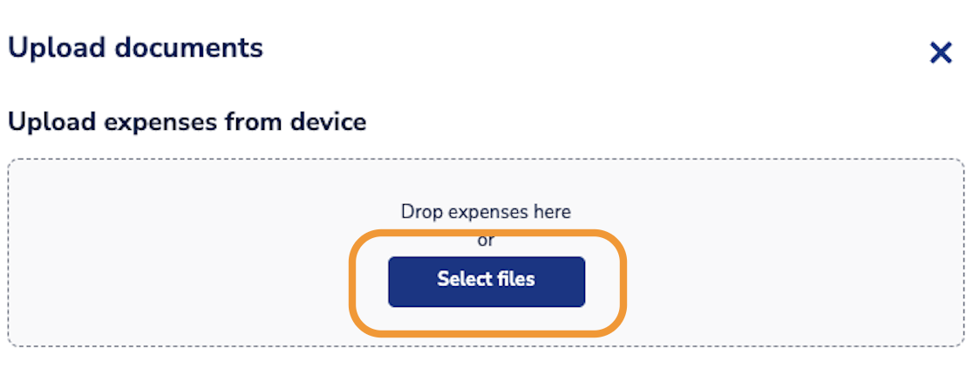Choose files to upload from device
The width and height of the screenshot is (980, 375).
pos(486,281)
